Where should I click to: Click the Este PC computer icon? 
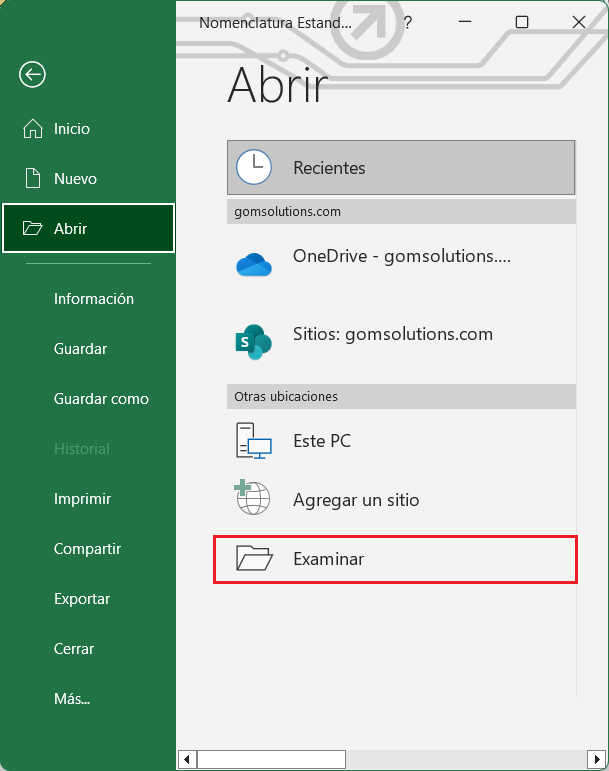pyautogui.click(x=254, y=441)
